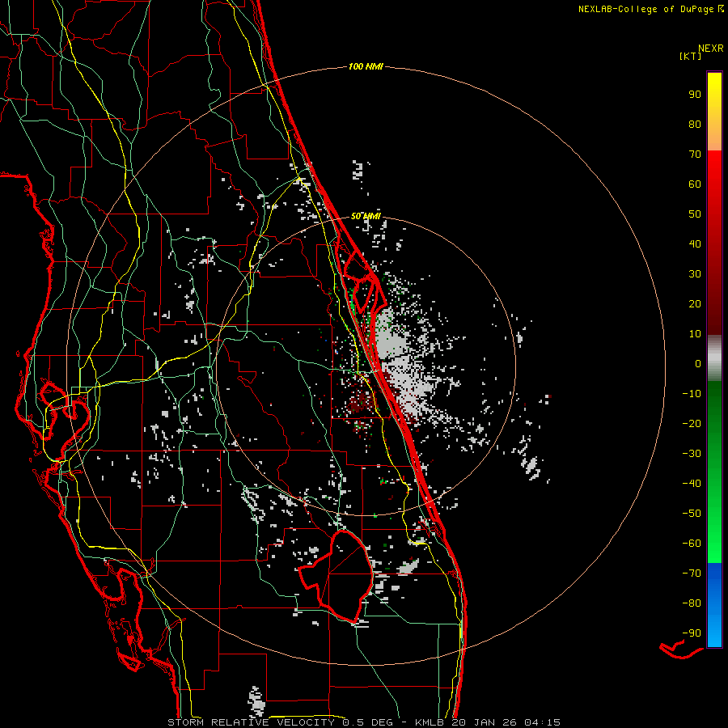Screen dimensions: 728x728
Task: Click the -30 value on the velocity scale
Action: click(692, 454)
